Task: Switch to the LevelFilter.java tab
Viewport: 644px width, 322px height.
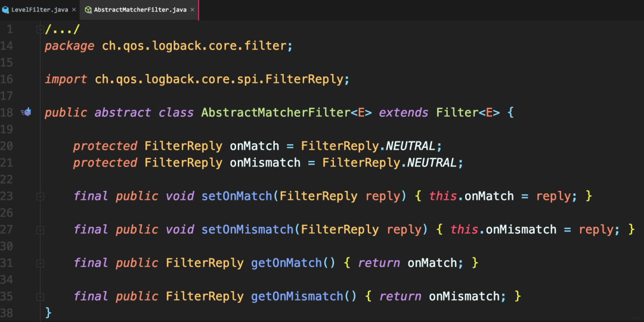Action: [x=39, y=10]
